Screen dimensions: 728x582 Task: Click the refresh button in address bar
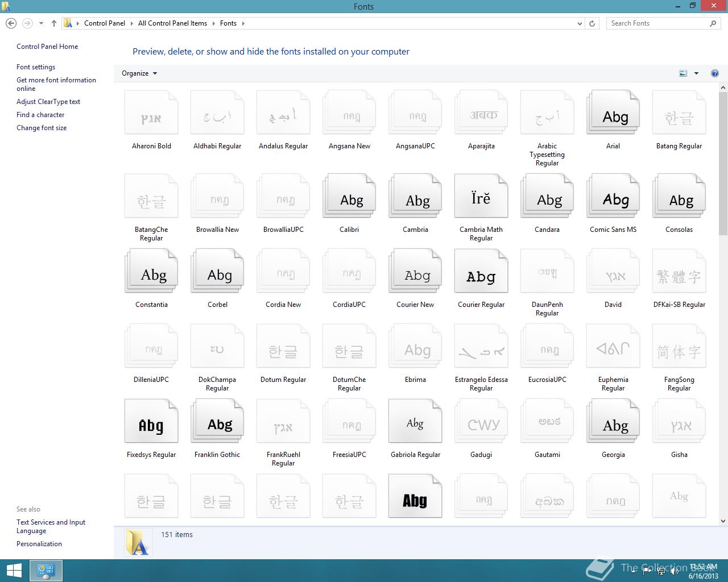[592, 23]
